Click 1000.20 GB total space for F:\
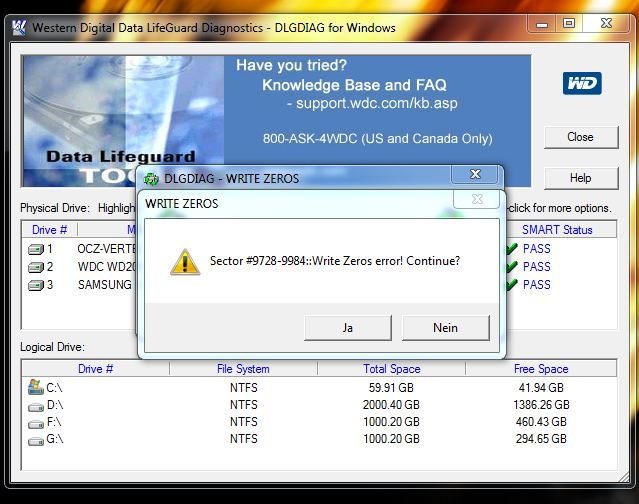639x504 pixels. (391, 422)
